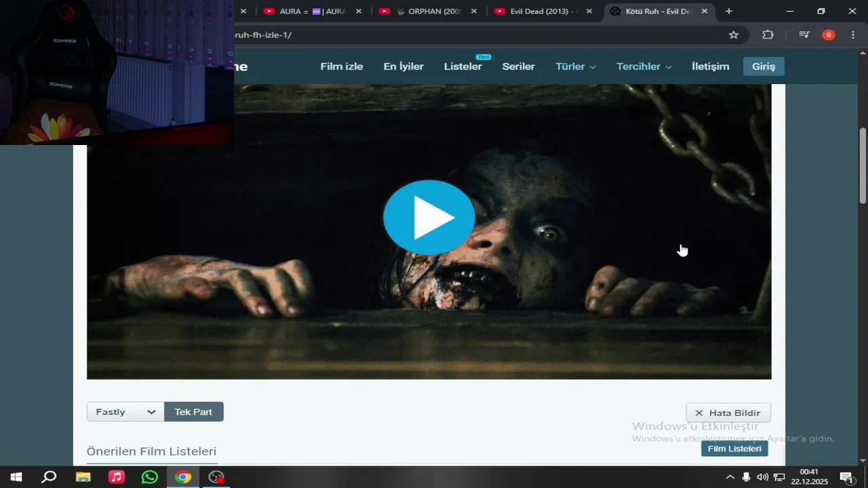
Task: Open the taskbar clock showing 00:41
Action: (809, 477)
